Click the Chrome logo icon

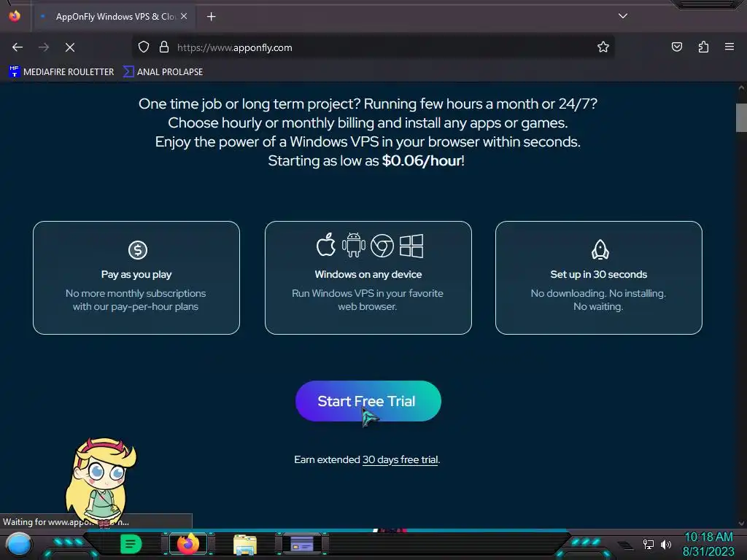tap(382, 246)
